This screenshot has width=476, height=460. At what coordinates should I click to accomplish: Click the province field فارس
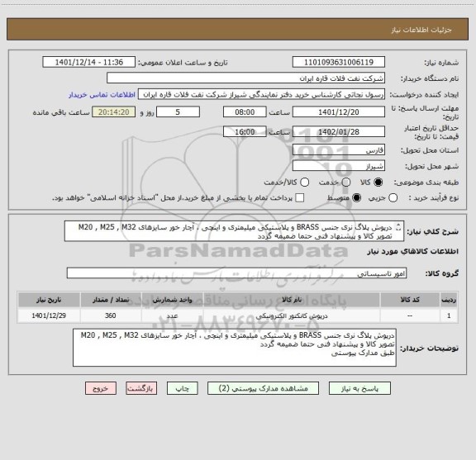(x=339, y=150)
